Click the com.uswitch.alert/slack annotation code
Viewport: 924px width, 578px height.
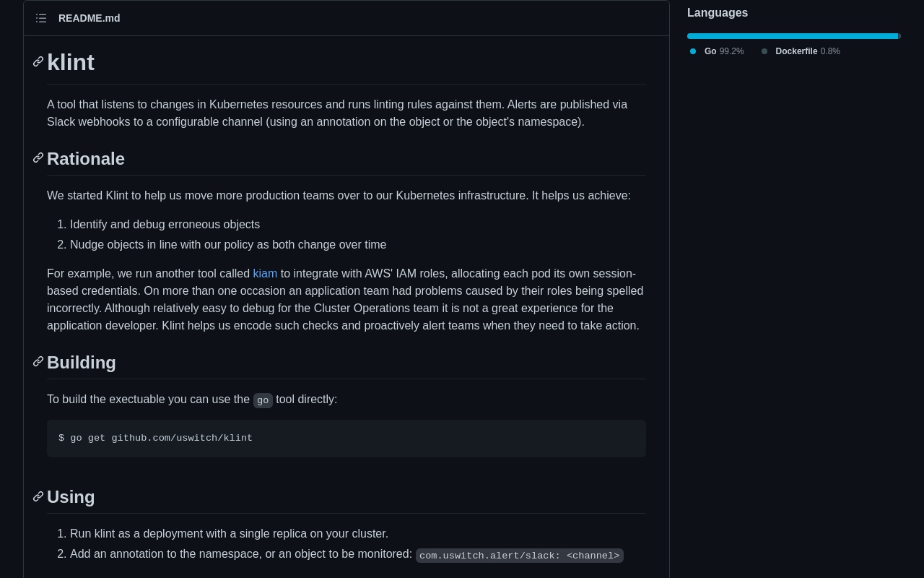click(x=519, y=556)
